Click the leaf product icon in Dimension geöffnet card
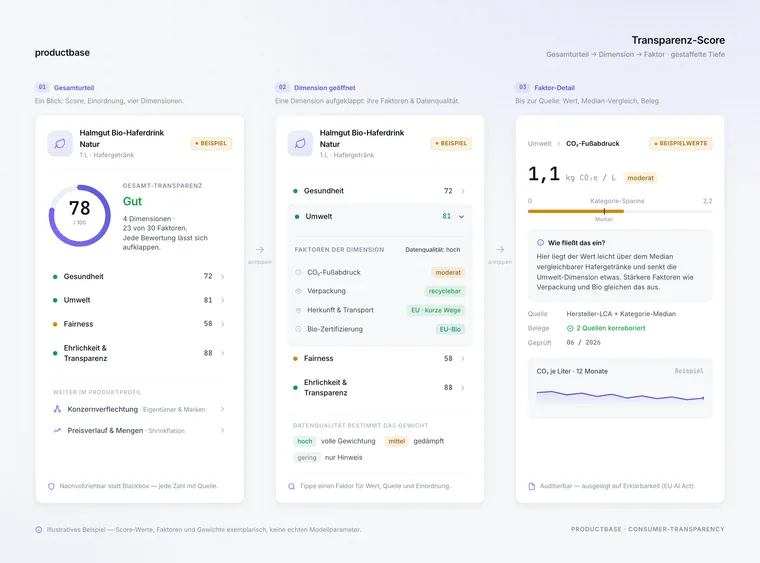 point(300,143)
